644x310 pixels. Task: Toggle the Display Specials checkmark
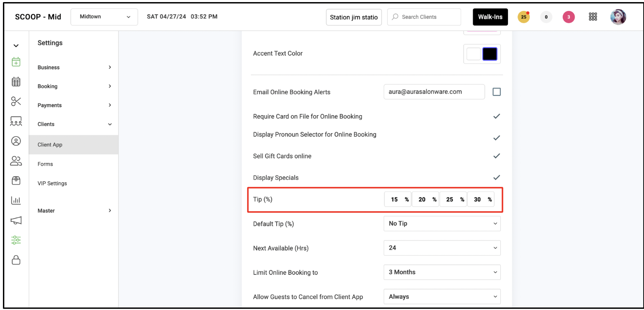pyautogui.click(x=497, y=177)
